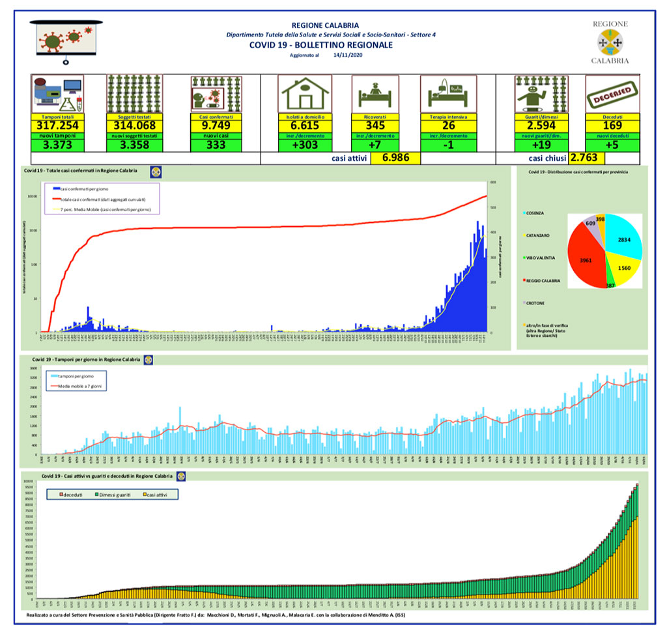
Task: Click the Casi confermati virus icon
Action: click(x=216, y=94)
